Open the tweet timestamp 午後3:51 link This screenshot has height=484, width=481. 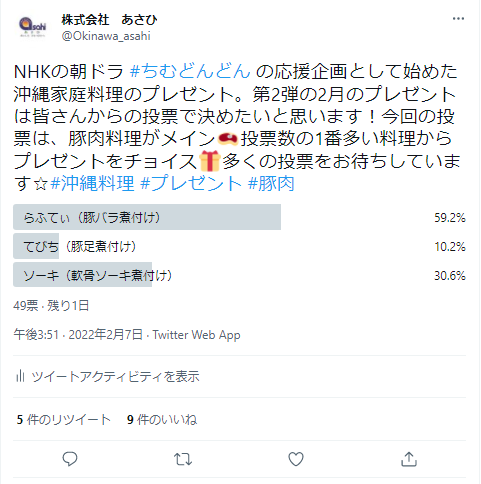click(x=36, y=334)
